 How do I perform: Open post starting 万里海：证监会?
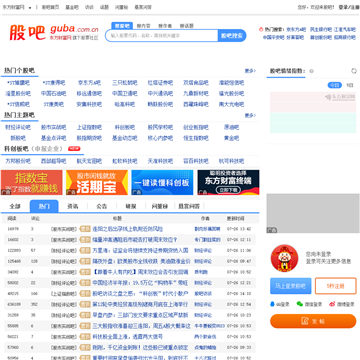(140, 250)
